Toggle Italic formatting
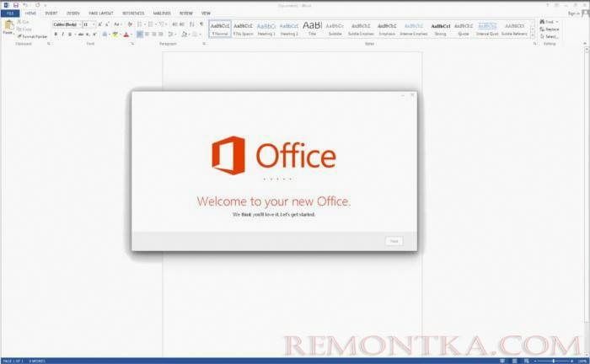 63,35
